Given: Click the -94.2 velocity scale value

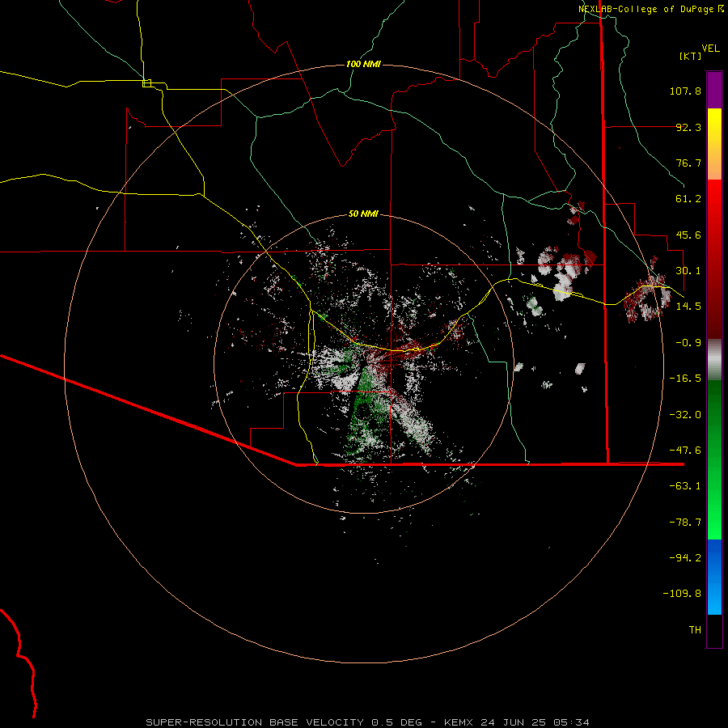Looking at the screenshot, I should 685,558.
